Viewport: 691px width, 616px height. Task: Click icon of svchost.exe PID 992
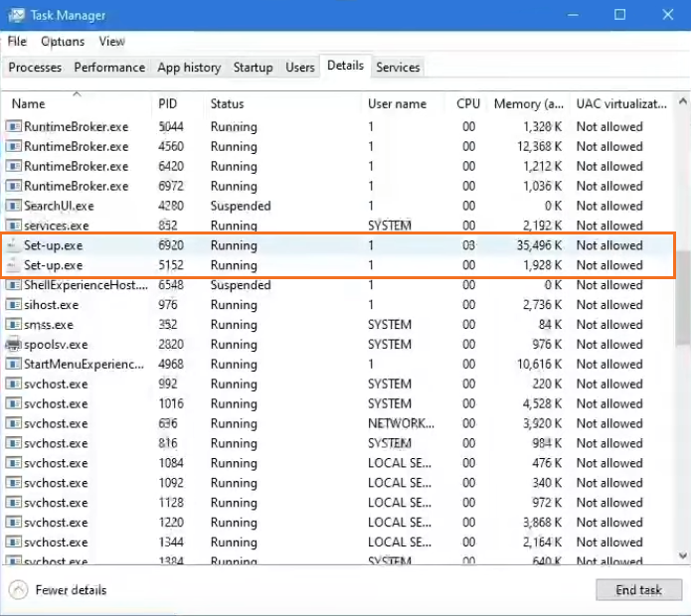click(x=13, y=384)
